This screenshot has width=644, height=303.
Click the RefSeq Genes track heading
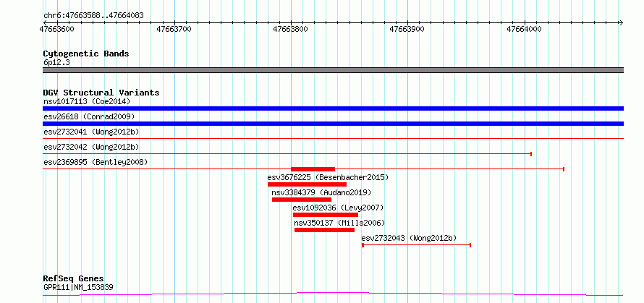coord(74,279)
